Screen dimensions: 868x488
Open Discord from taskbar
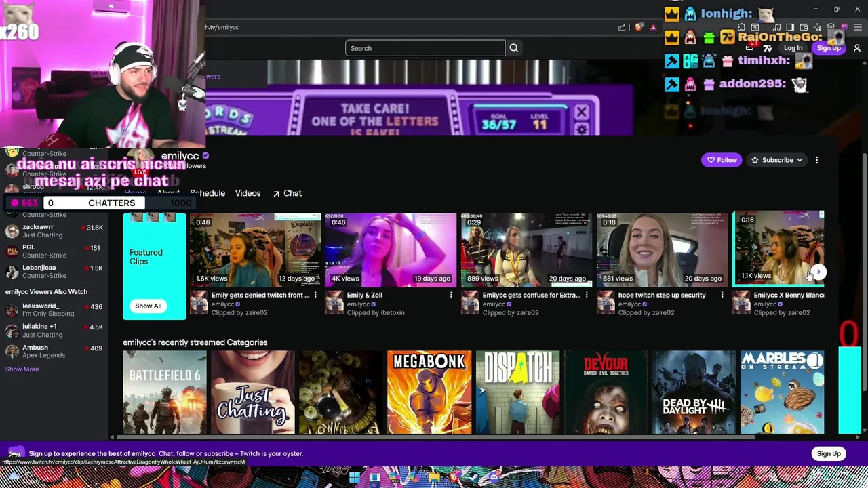494,478
